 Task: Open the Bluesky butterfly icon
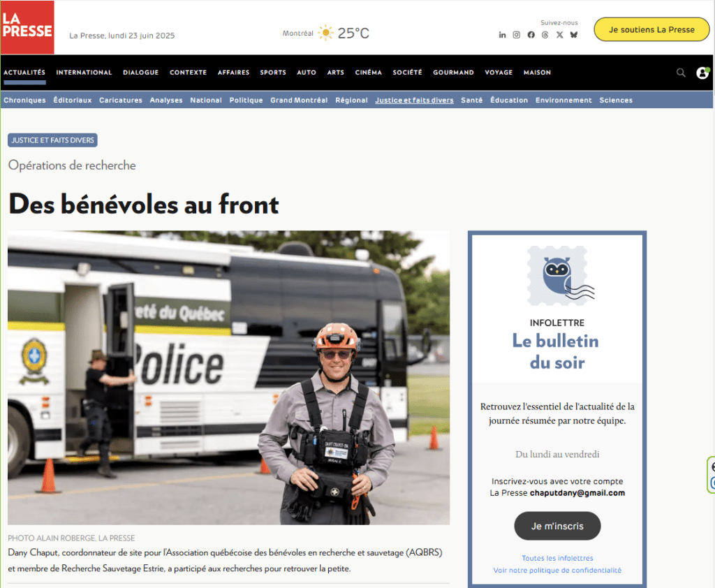(574, 35)
